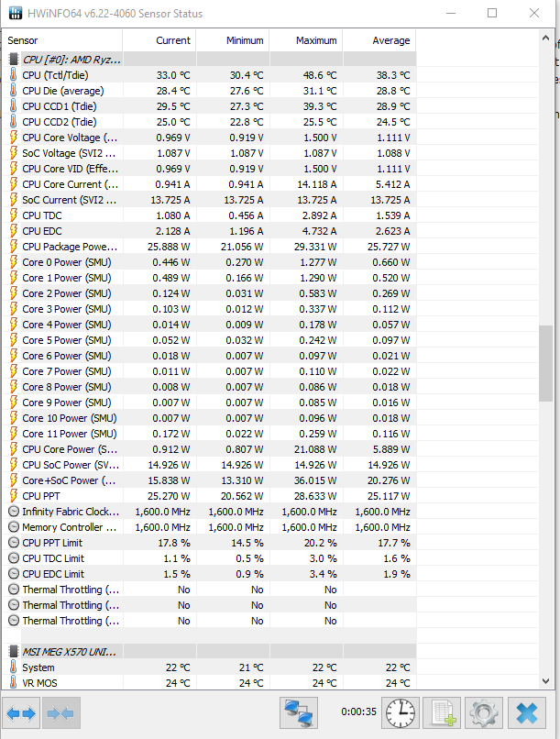Click current value 33.0 °C

(173, 75)
